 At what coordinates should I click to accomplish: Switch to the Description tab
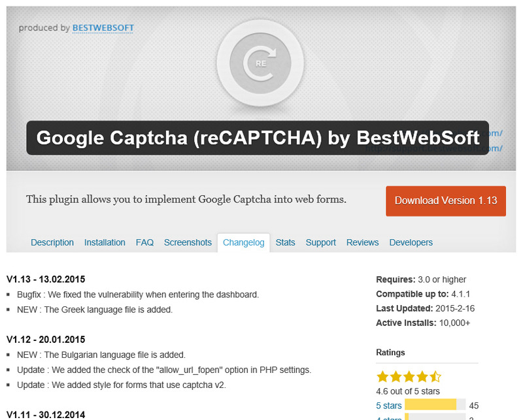[x=52, y=242]
